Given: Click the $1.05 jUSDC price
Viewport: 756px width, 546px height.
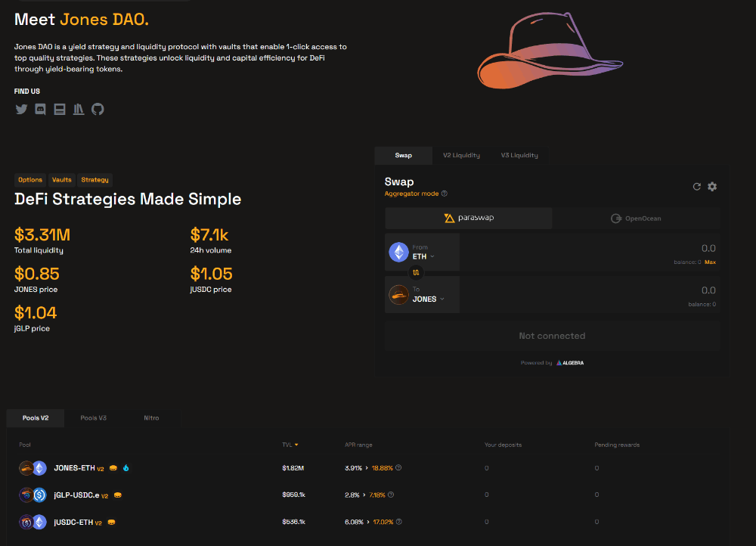Looking at the screenshot, I should pyautogui.click(x=211, y=274).
